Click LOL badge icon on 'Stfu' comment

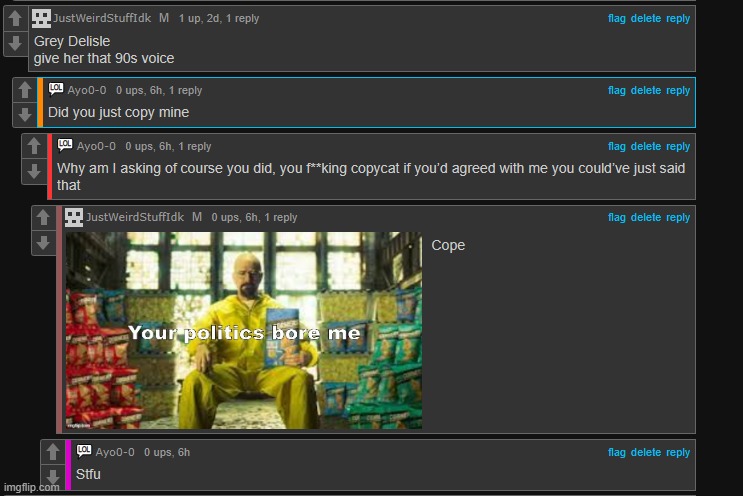[x=84, y=451]
